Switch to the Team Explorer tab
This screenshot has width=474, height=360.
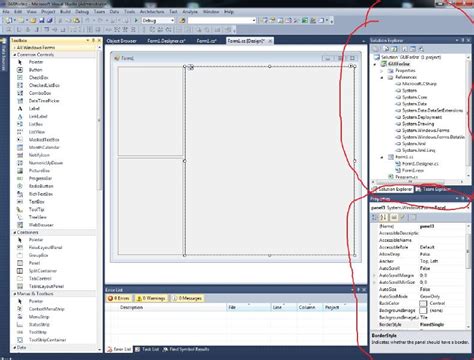click(x=433, y=189)
